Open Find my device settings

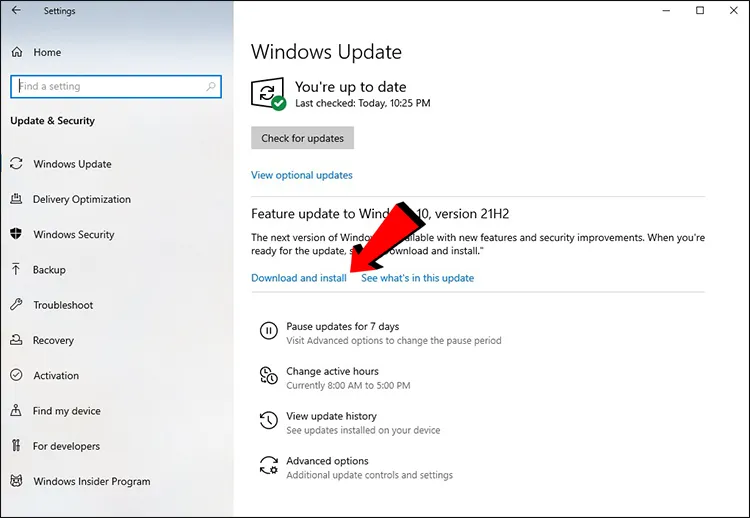click(66, 411)
